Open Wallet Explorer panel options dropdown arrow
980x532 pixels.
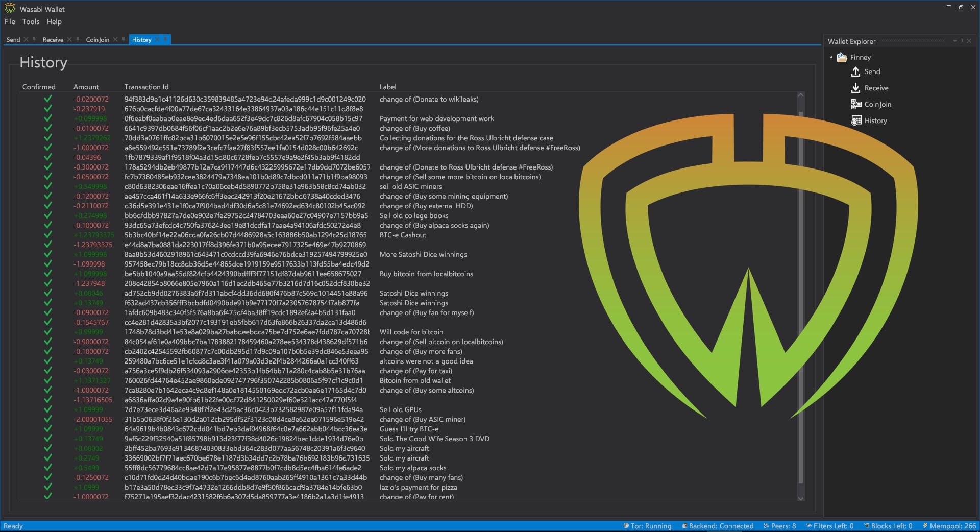pyautogui.click(x=954, y=41)
